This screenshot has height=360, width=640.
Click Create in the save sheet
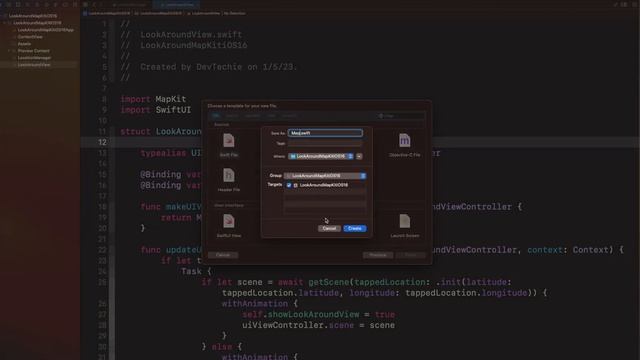[355, 229]
